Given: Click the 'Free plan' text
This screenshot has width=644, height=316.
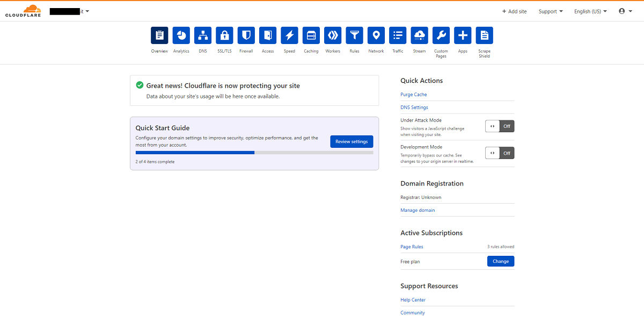Looking at the screenshot, I should [x=410, y=262].
